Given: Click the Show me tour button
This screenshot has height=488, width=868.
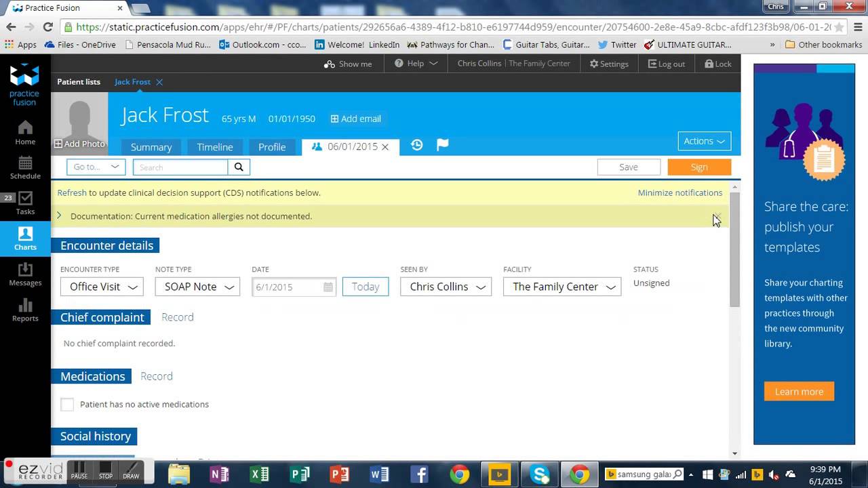Looking at the screenshot, I should tap(348, 64).
